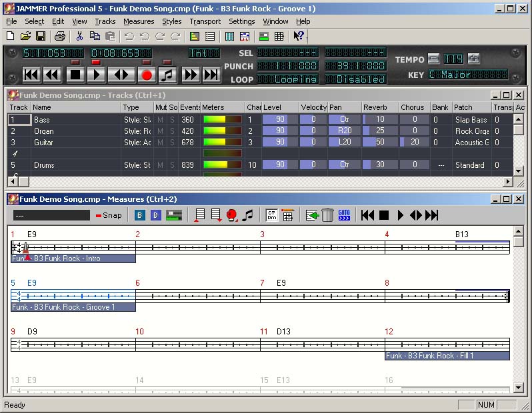
Task: Click the GOTO icon in Measures toolbar
Action: (344, 215)
